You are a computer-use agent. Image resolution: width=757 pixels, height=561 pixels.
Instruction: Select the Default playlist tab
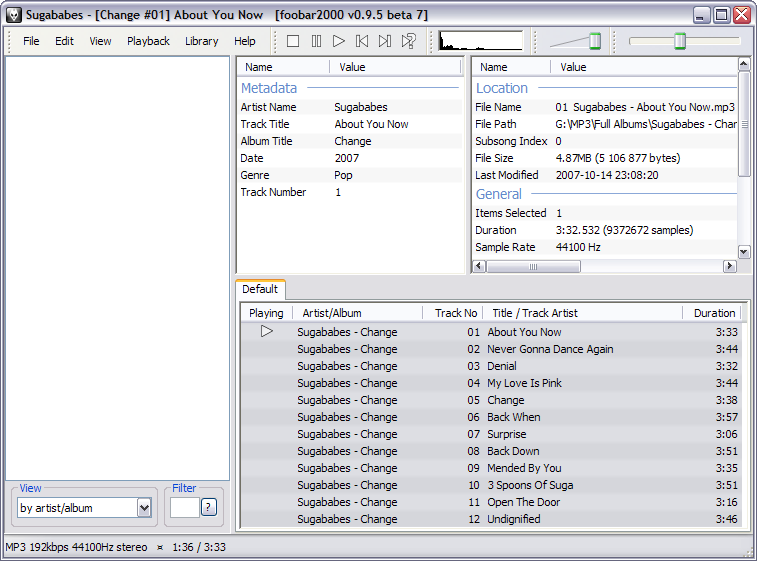tap(260, 289)
